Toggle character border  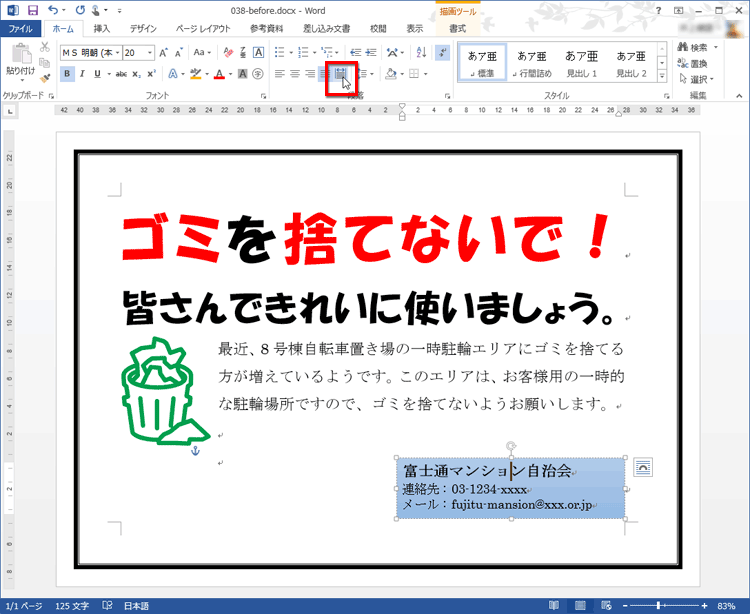pyautogui.click(x=258, y=53)
